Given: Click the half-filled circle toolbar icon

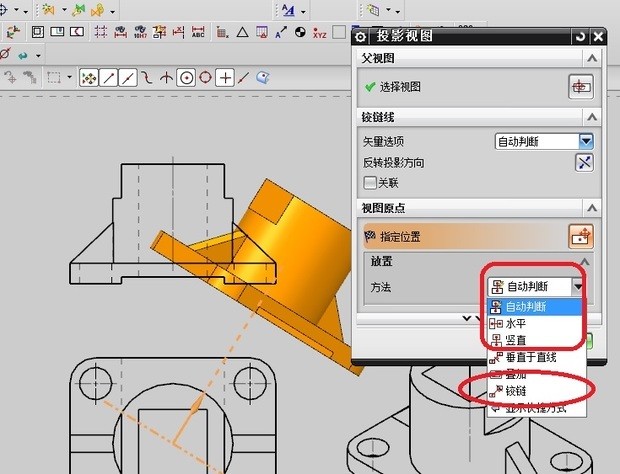Looking at the screenshot, I should pyautogui.click(x=299, y=32).
